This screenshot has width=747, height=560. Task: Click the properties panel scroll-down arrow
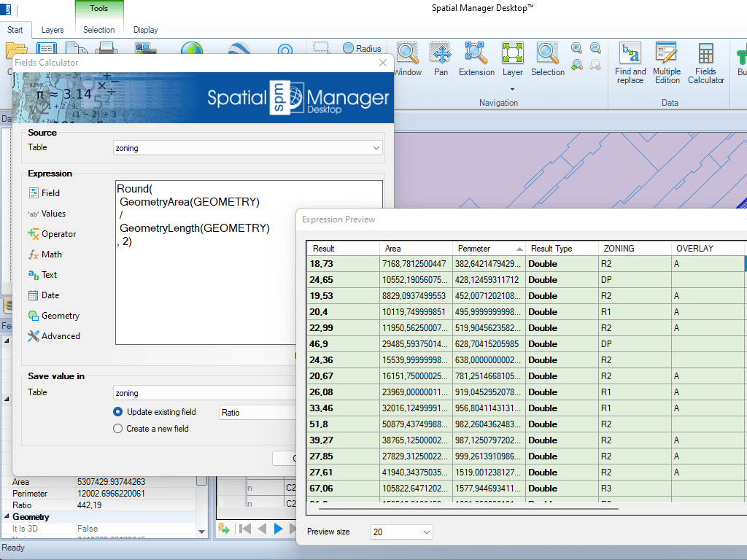click(201, 532)
